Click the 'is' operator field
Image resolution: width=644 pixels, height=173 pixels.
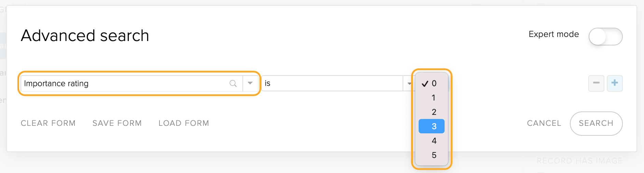click(332, 83)
